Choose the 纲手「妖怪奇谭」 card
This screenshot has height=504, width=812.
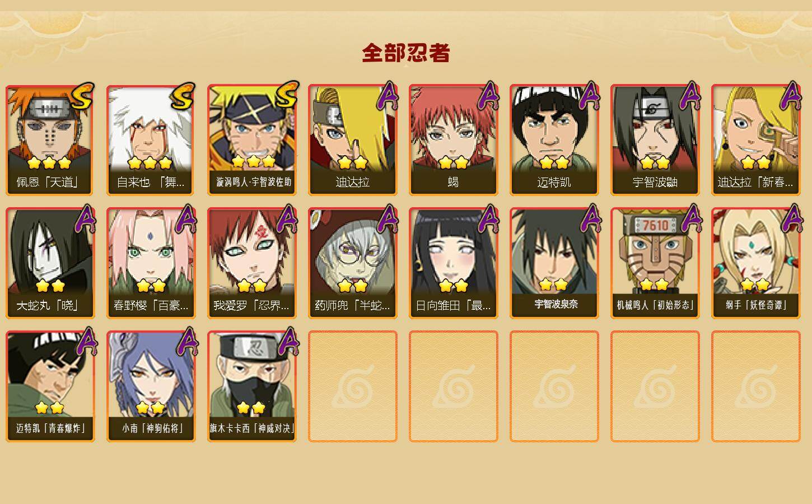coord(756,263)
